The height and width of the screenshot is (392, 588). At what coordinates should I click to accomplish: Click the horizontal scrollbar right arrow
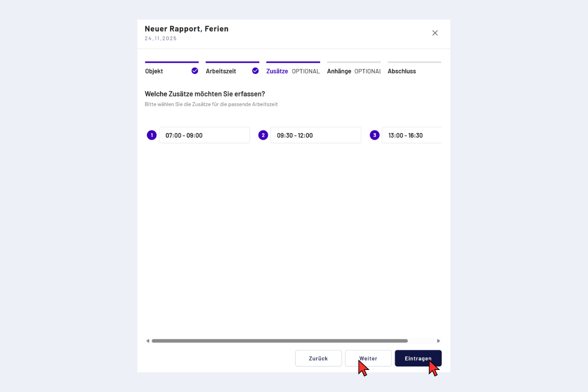[439, 341]
